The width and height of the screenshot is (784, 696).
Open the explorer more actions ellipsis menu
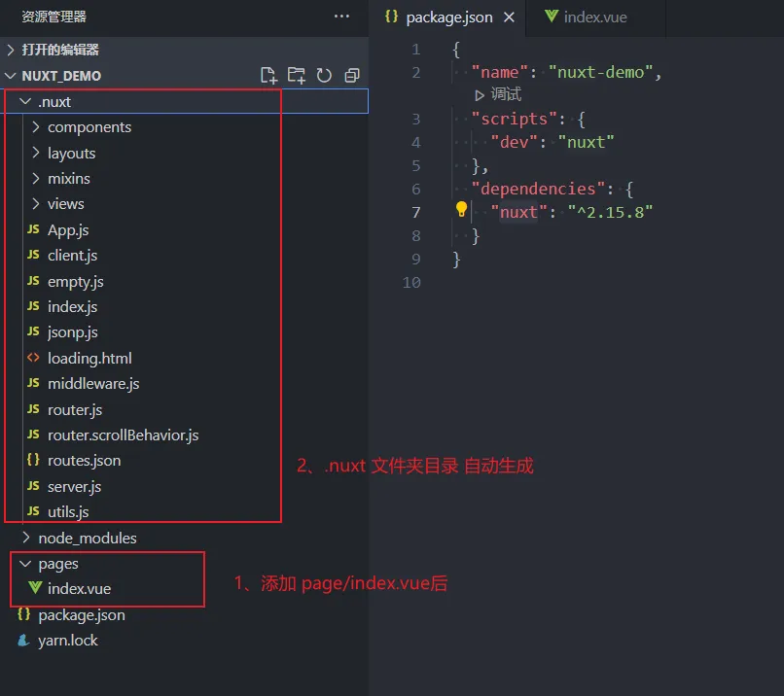[341, 17]
